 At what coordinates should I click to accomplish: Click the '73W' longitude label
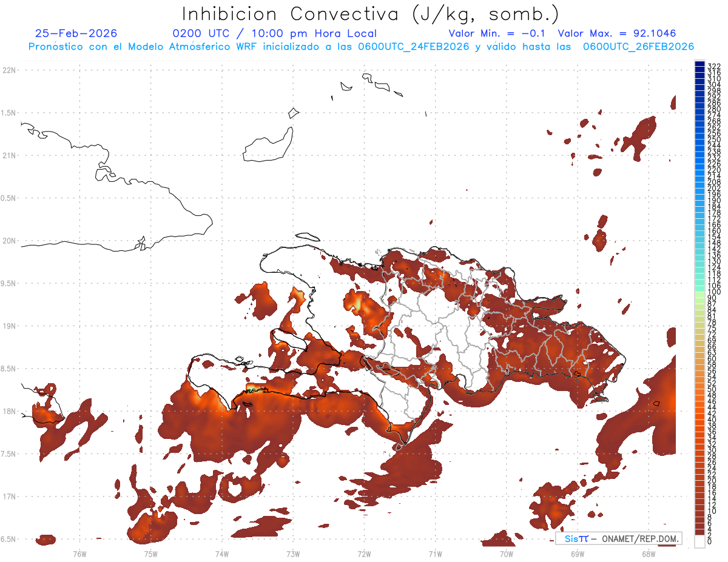pyautogui.click(x=293, y=554)
